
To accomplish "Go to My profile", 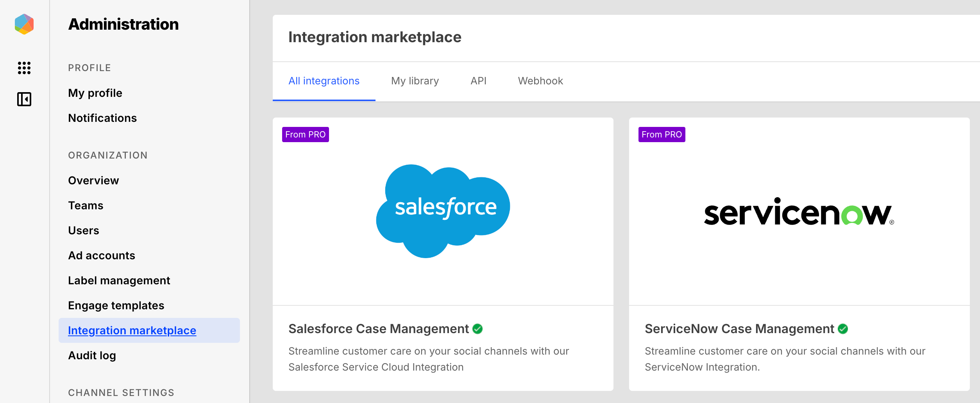I will click(95, 93).
